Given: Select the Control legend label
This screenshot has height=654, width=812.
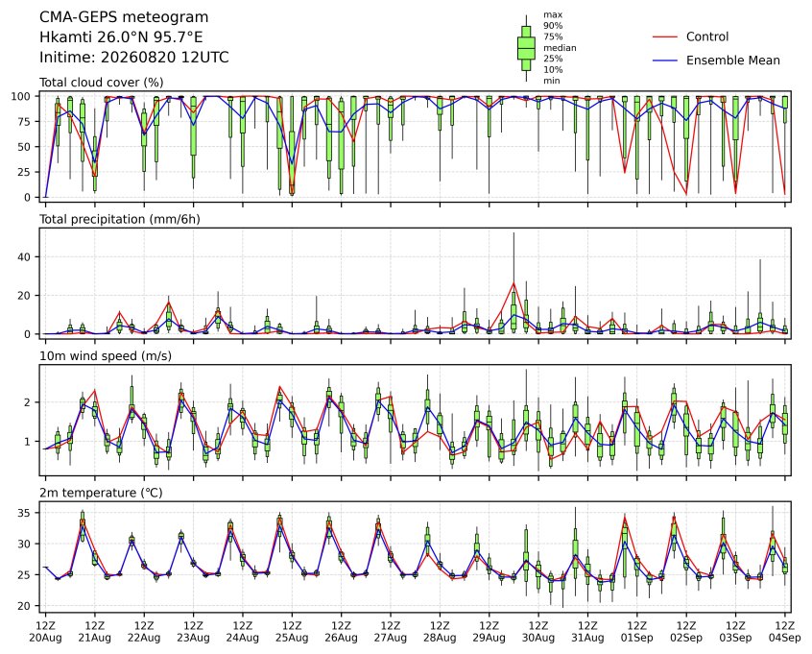Looking at the screenshot, I should point(706,36).
